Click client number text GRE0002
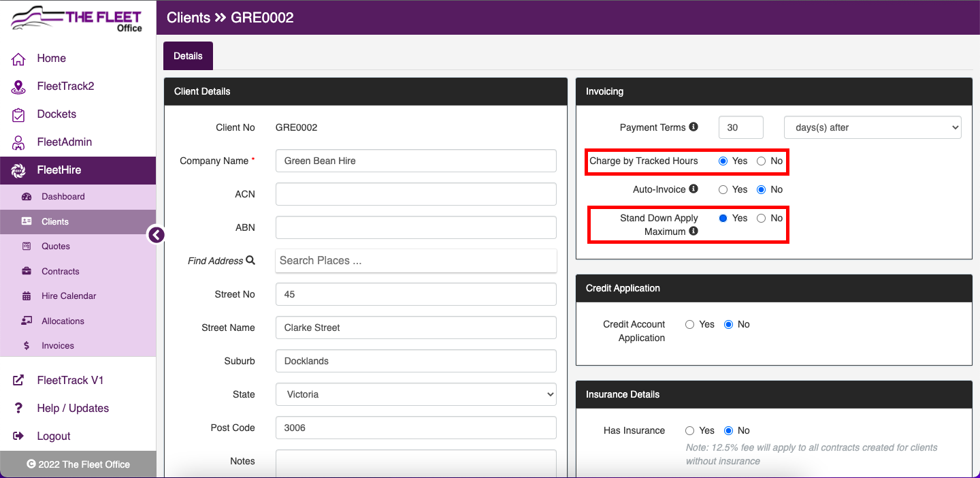 [x=296, y=127]
